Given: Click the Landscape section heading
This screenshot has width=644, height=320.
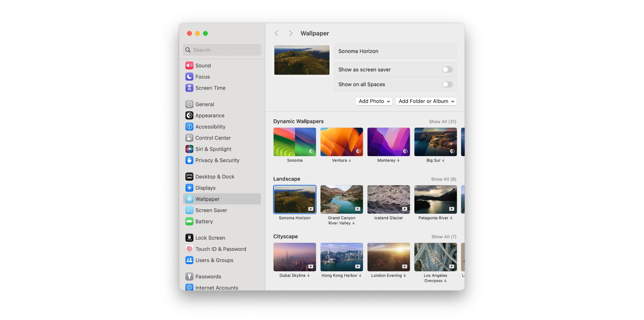Looking at the screenshot, I should pyautogui.click(x=287, y=179).
